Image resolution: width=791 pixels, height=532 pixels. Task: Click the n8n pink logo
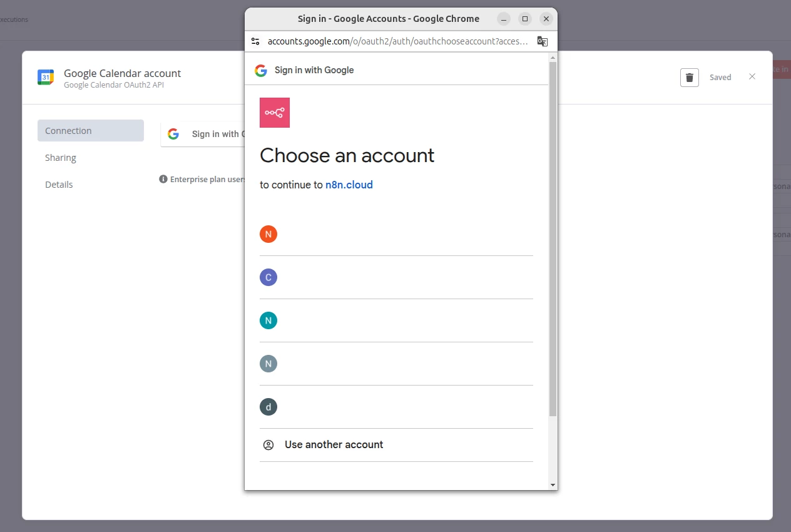(275, 113)
